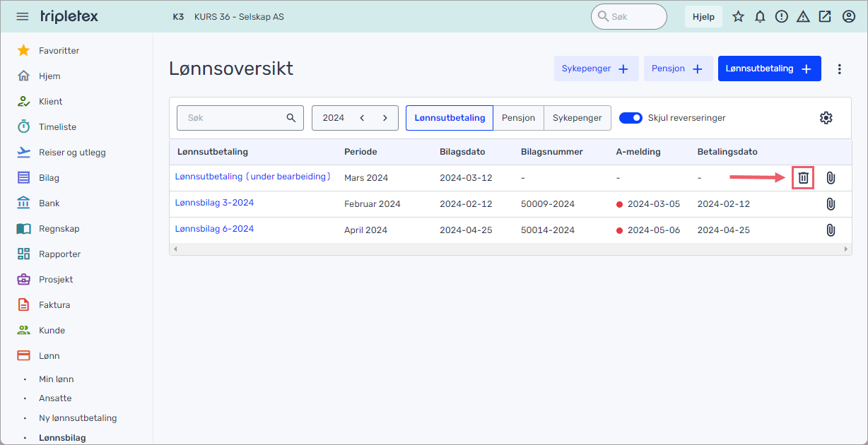Click the company name KURS 36 - Selskap AS
Viewport: 868px width, 445px height.
pyautogui.click(x=239, y=16)
